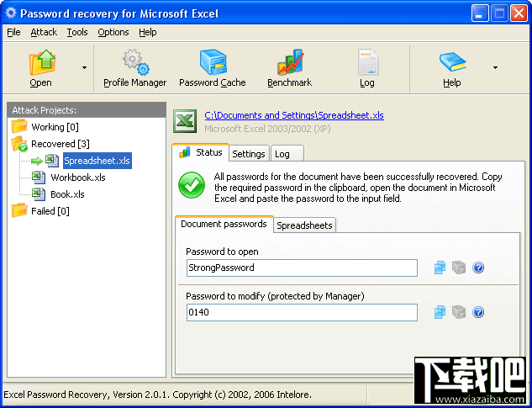The width and height of the screenshot is (532, 408).
Task: Run the Benchmark tool
Action: (x=289, y=68)
